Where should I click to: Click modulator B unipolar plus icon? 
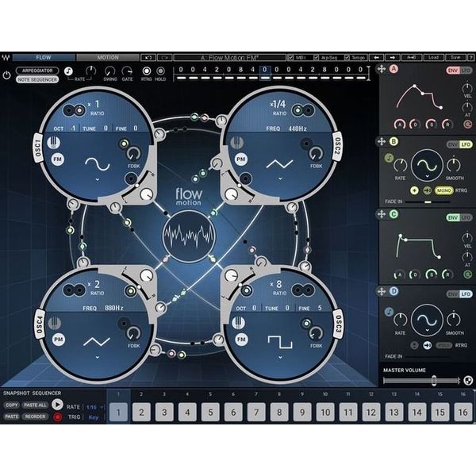[x=414, y=190]
